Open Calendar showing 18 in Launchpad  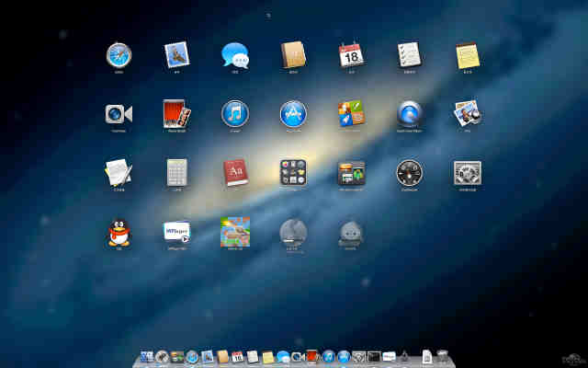[351, 55]
